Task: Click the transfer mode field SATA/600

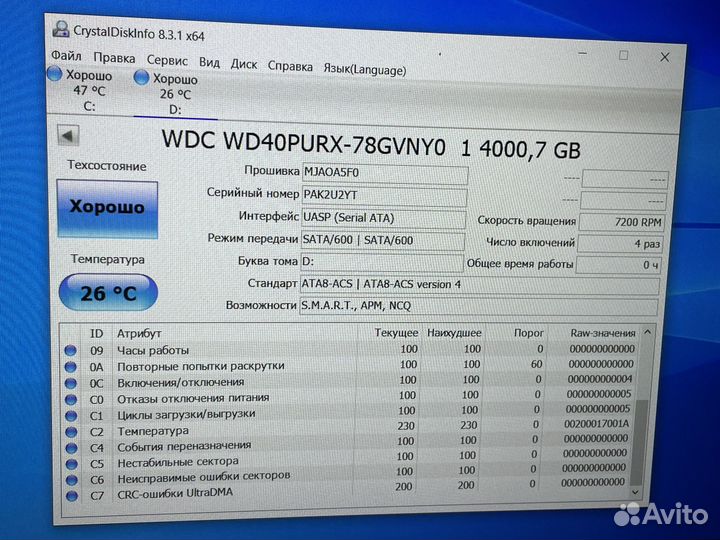Action: (383, 240)
